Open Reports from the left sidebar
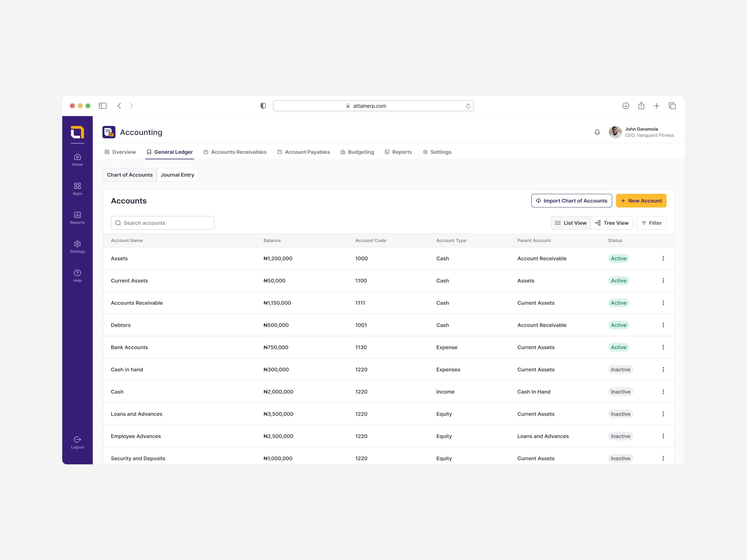Image resolution: width=747 pixels, height=560 pixels. point(77,218)
